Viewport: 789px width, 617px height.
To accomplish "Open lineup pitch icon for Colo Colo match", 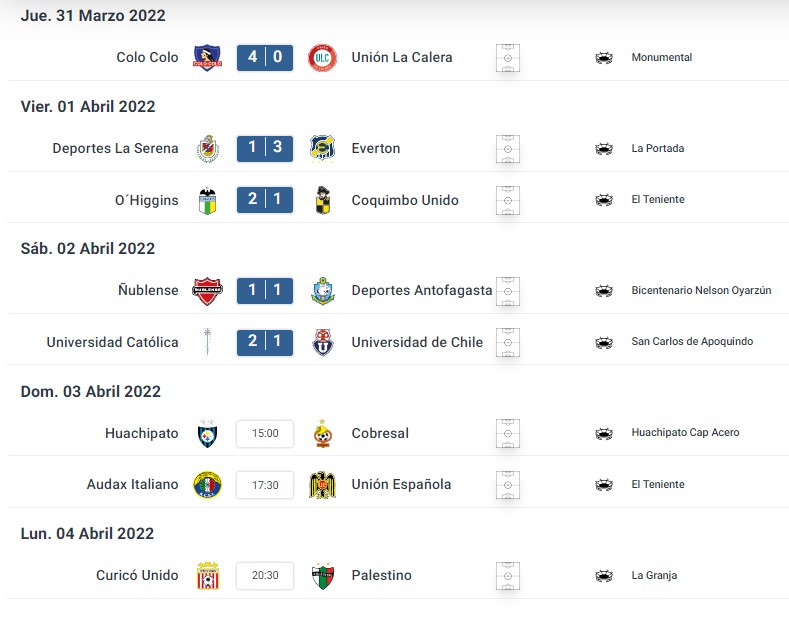I will tap(508, 58).
